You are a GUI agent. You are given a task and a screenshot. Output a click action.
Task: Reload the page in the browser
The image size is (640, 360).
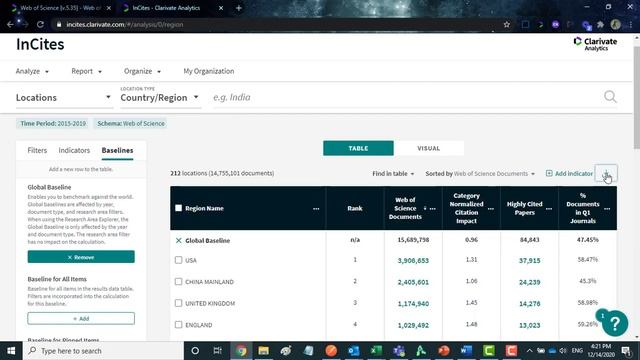tap(40, 24)
